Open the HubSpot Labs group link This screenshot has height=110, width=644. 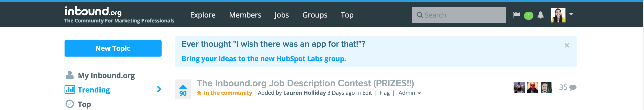coord(264,59)
